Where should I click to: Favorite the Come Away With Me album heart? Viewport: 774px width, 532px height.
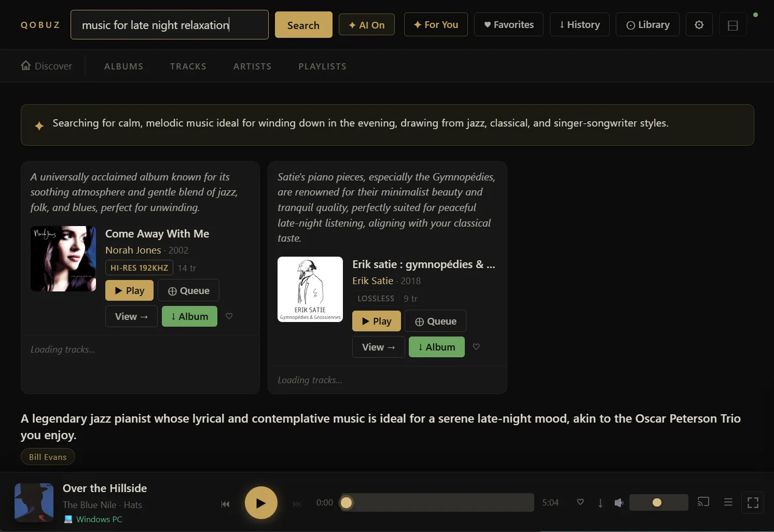coord(229,316)
